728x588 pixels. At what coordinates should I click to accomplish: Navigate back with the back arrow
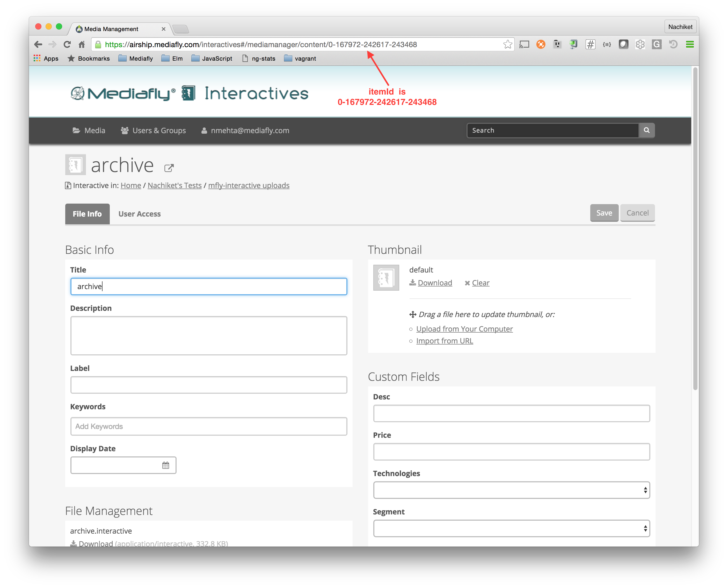tap(38, 44)
